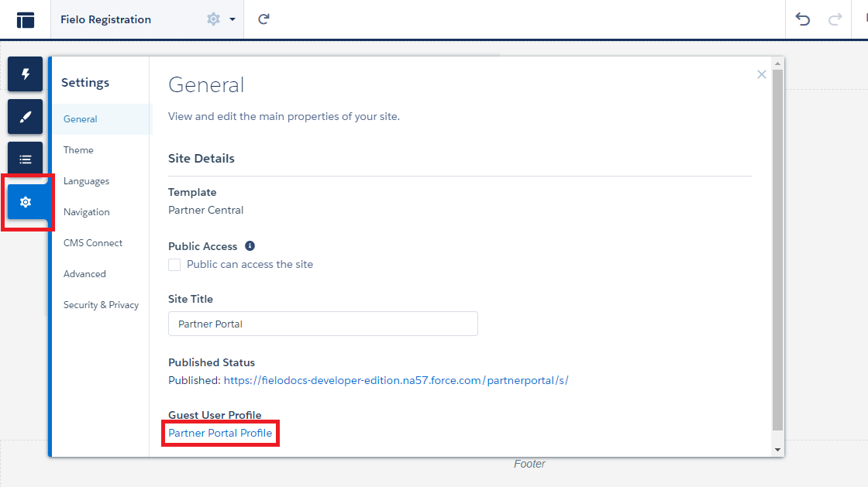This screenshot has width=868, height=487.
Task: Open the Components lightning bolt panel
Action: (x=25, y=74)
